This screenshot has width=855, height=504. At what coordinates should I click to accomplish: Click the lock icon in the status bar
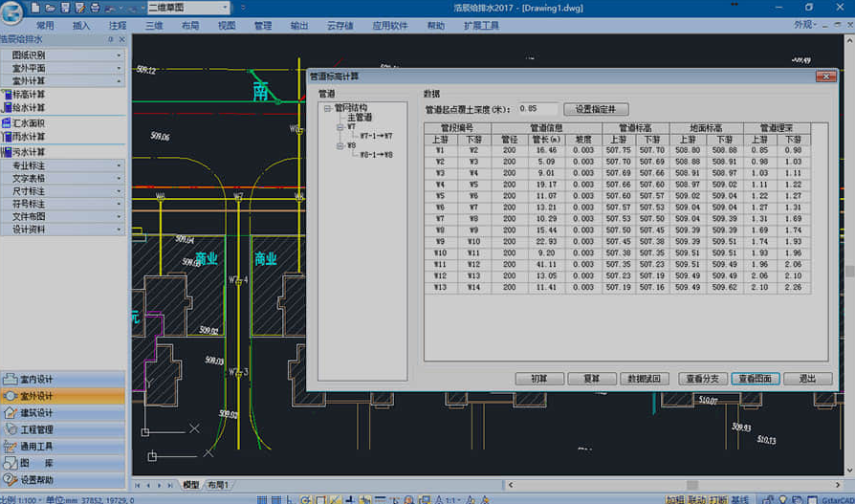[x=768, y=499]
